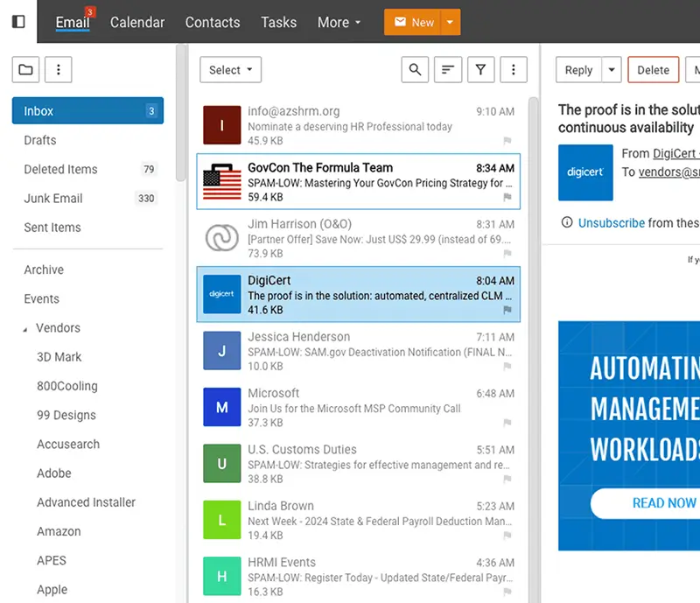Click digicert logo in reading pane header
The image size is (700, 603).
point(585,172)
